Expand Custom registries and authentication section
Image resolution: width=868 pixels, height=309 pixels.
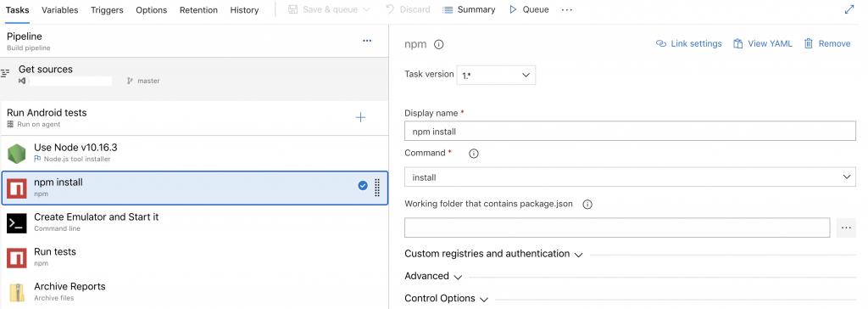[x=494, y=254]
